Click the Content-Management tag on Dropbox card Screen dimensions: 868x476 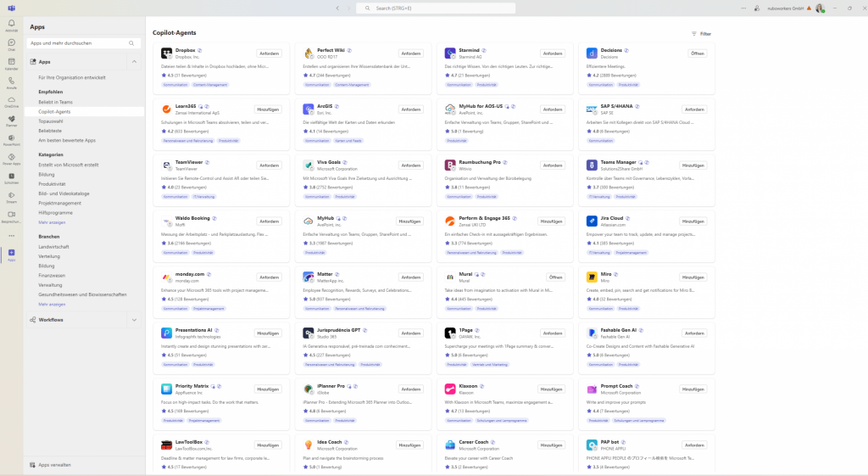(210, 85)
